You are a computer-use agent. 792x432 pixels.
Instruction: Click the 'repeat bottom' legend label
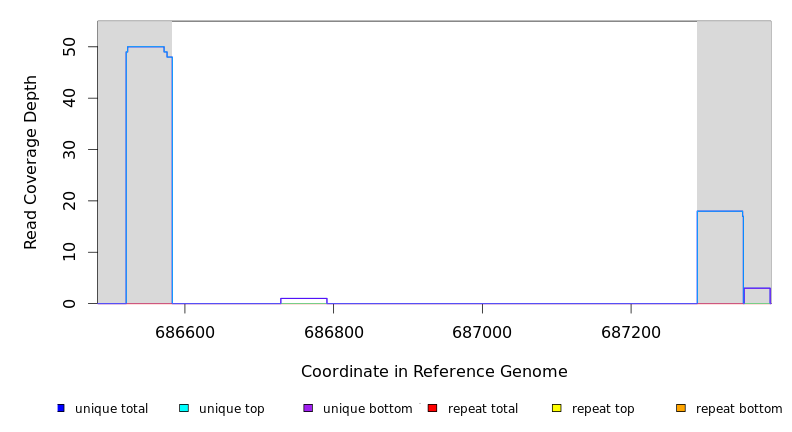pos(739,409)
